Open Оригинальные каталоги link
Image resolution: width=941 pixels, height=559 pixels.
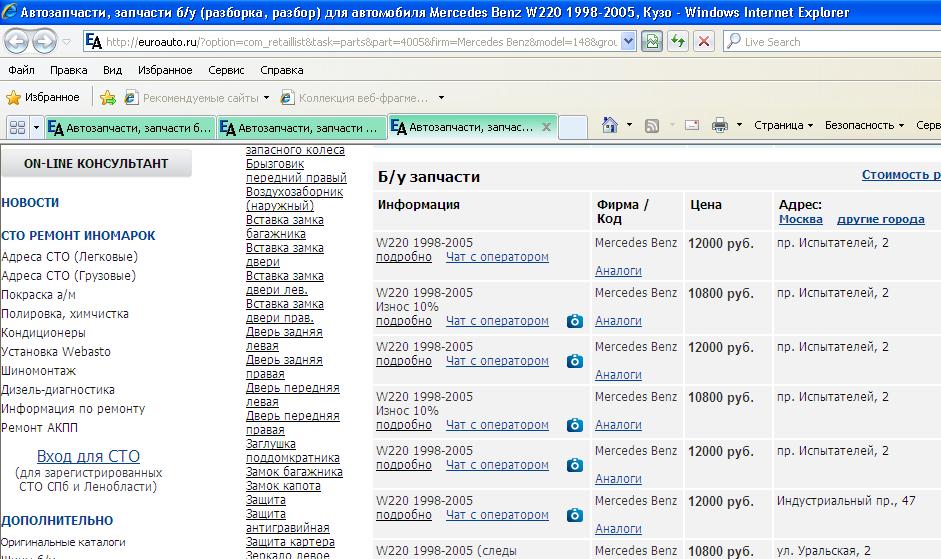(64, 542)
